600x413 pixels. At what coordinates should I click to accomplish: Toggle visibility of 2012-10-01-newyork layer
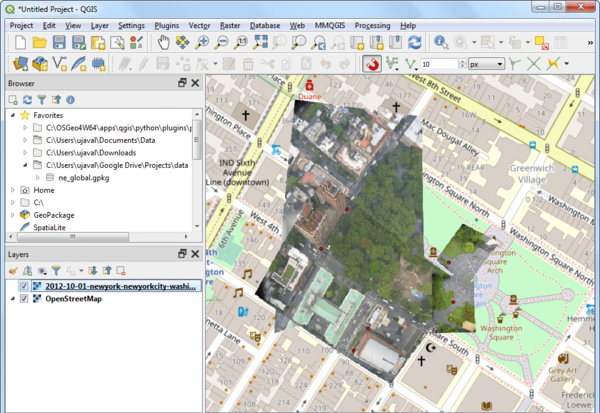pyautogui.click(x=24, y=286)
